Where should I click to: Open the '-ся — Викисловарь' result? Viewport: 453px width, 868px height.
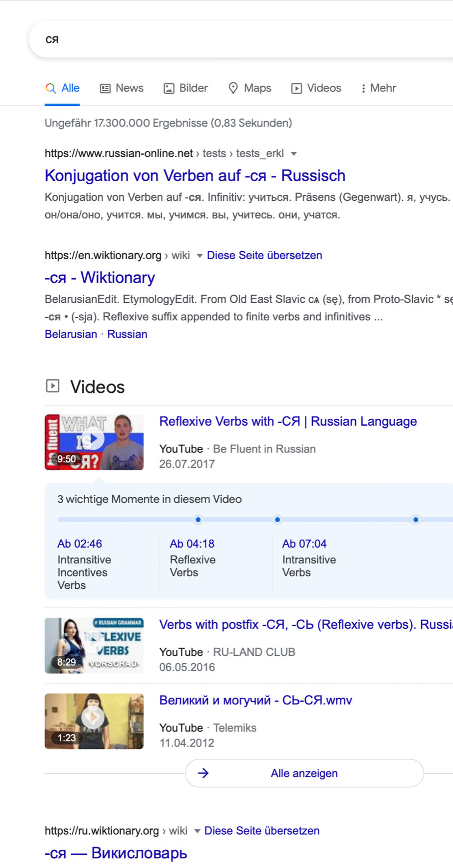click(x=116, y=853)
